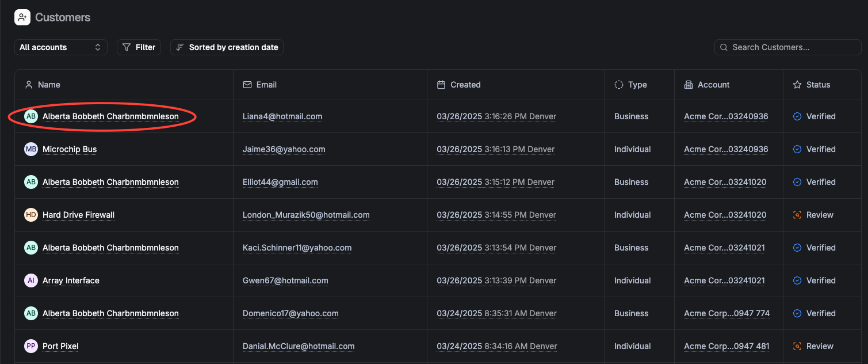
Task: Click the bank icon next to the Account header
Action: [689, 84]
